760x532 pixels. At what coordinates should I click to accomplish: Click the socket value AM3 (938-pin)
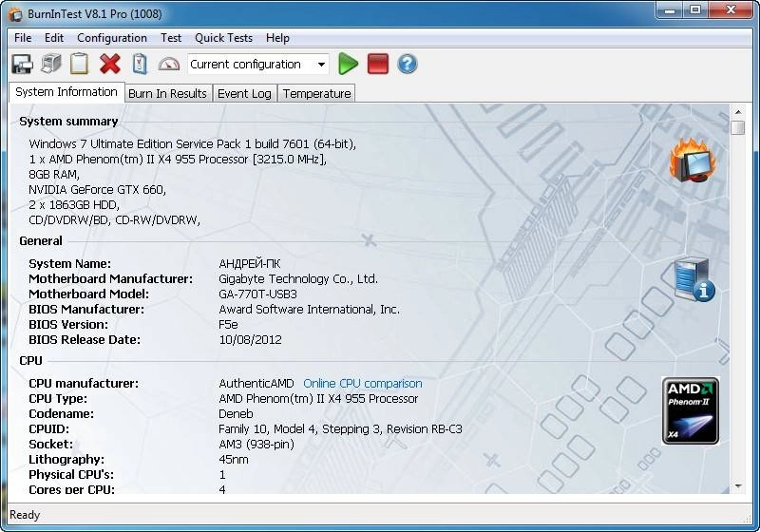click(256, 445)
